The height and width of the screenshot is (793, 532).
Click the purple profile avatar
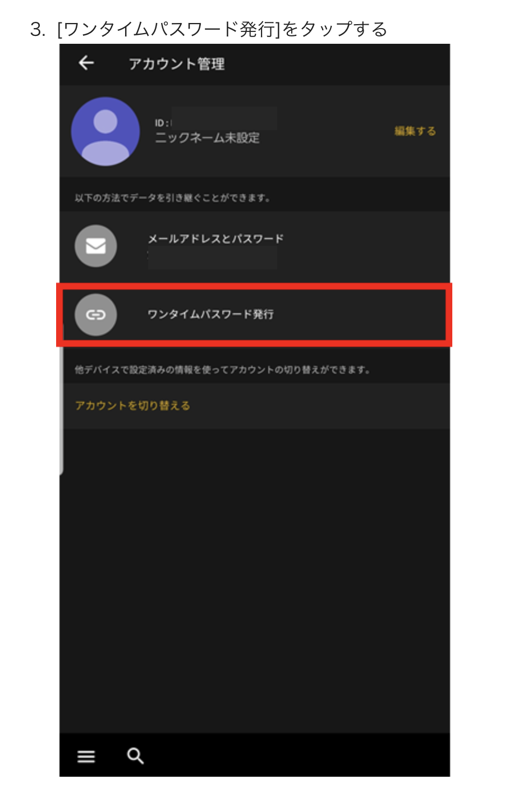[x=106, y=131]
